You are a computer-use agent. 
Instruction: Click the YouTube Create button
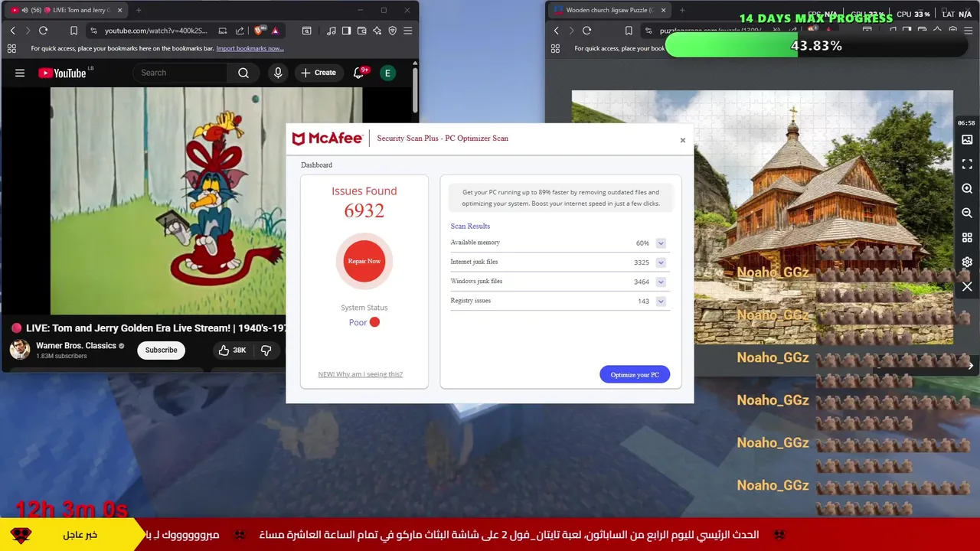click(318, 73)
